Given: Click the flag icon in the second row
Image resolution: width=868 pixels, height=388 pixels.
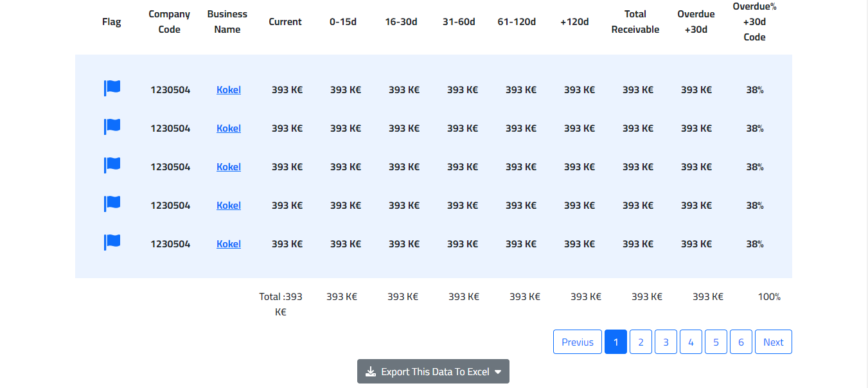Looking at the screenshot, I should tap(112, 127).
